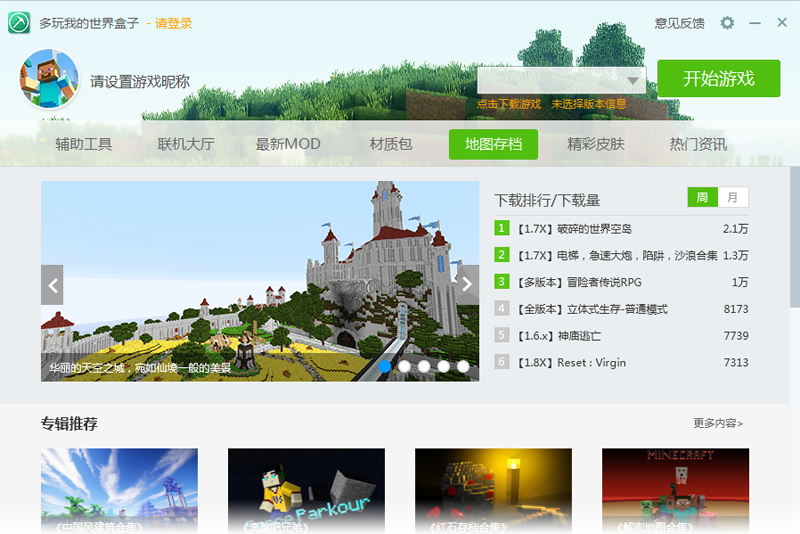The height and width of the screenshot is (534, 800).
Task: Switch ranking to 月 monthly
Action: (x=733, y=197)
